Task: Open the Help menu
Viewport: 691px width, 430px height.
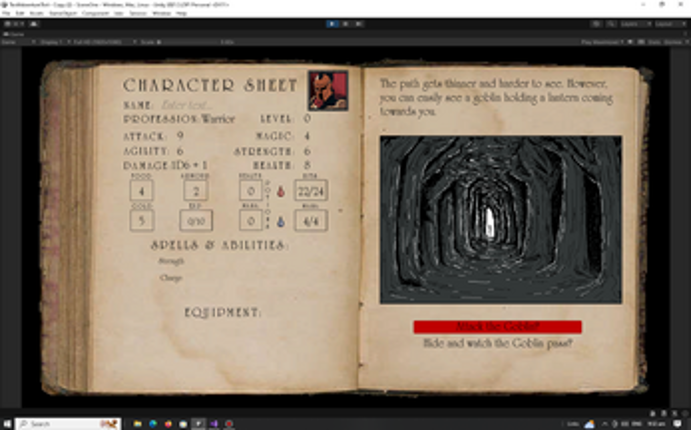Action: point(181,14)
